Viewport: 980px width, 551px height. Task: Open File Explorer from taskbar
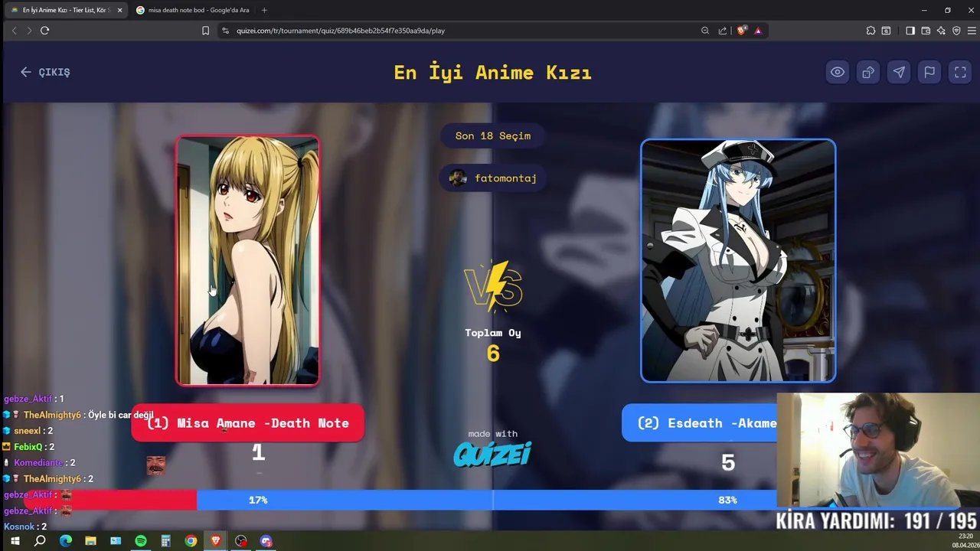(x=90, y=541)
